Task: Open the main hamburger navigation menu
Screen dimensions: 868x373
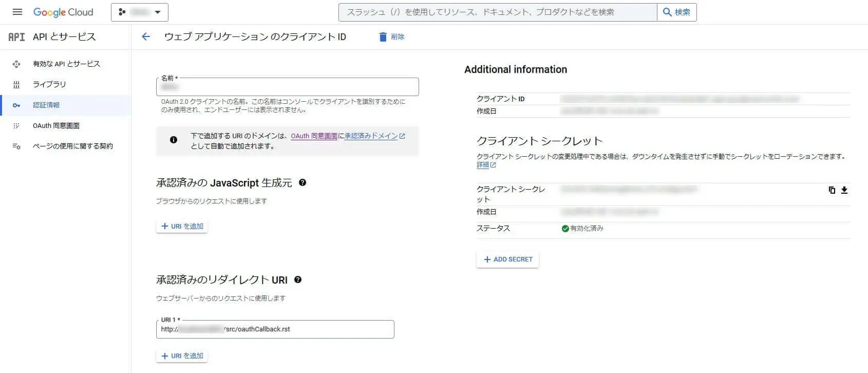Action: (17, 12)
